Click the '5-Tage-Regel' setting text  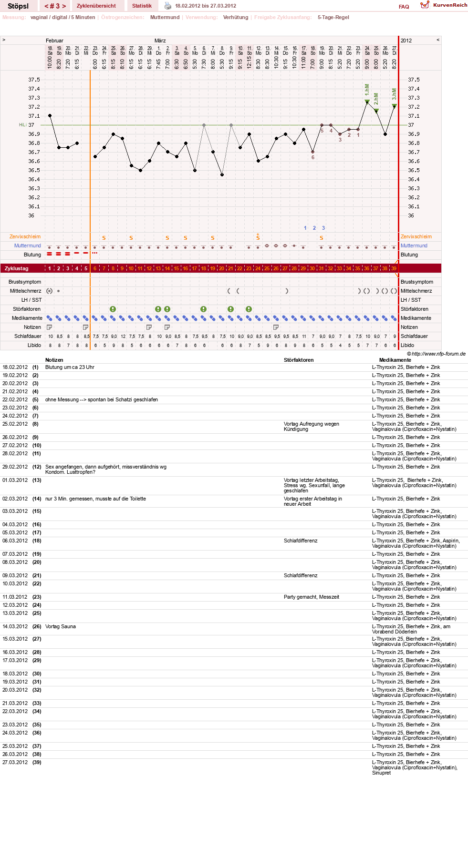click(x=333, y=17)
